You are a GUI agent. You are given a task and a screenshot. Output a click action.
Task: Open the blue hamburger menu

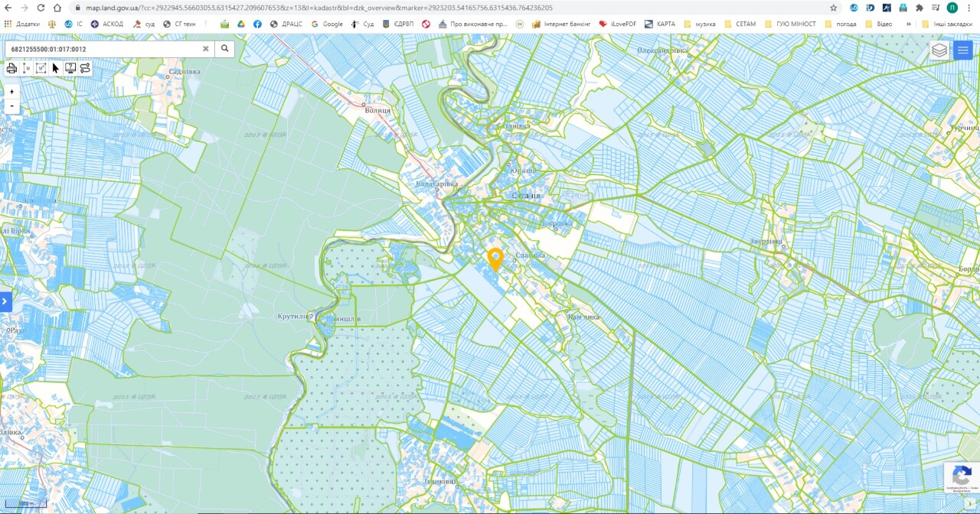click(963, 50)
